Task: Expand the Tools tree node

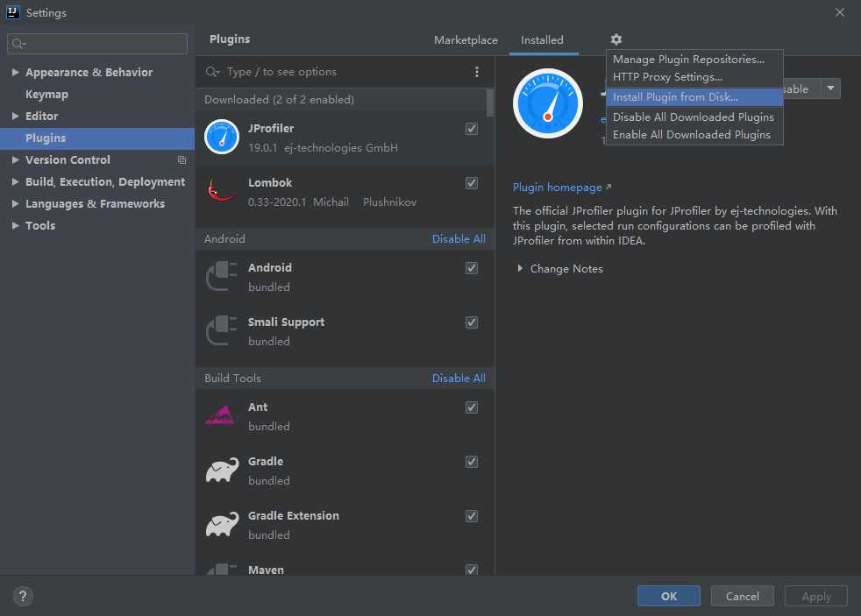Action: (x=16, y=225)
